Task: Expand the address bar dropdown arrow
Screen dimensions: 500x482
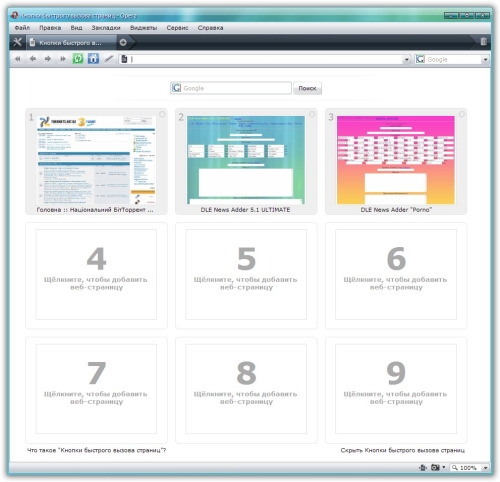Action: click(x=406, y=59)
